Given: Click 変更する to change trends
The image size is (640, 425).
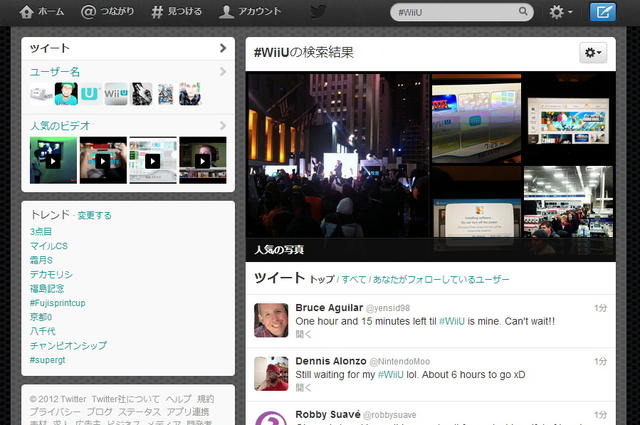Looking at the screenshot, I should pyautogui.click(x=94, y=216).
